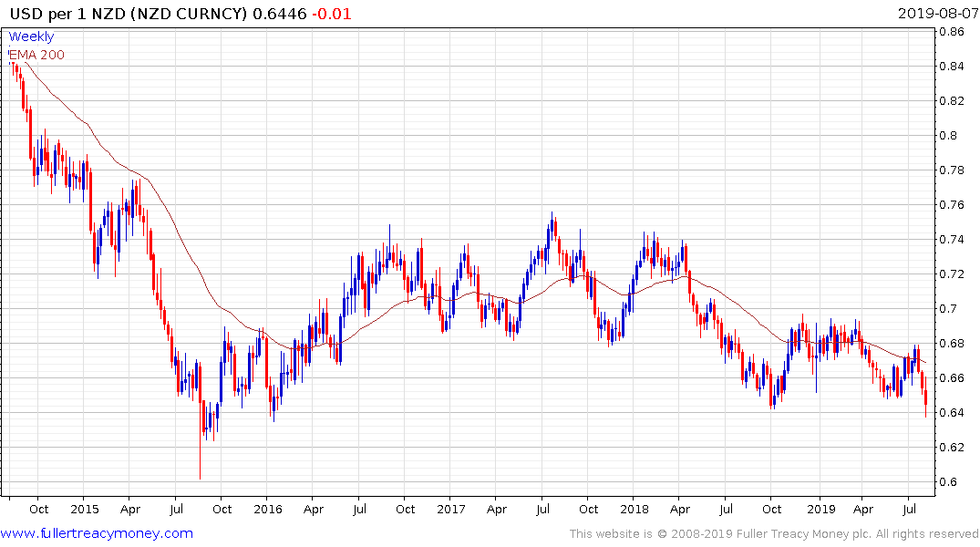980x547 pixels.
Task: Click the 2018 x-axis label
Action: pos(634,509)
